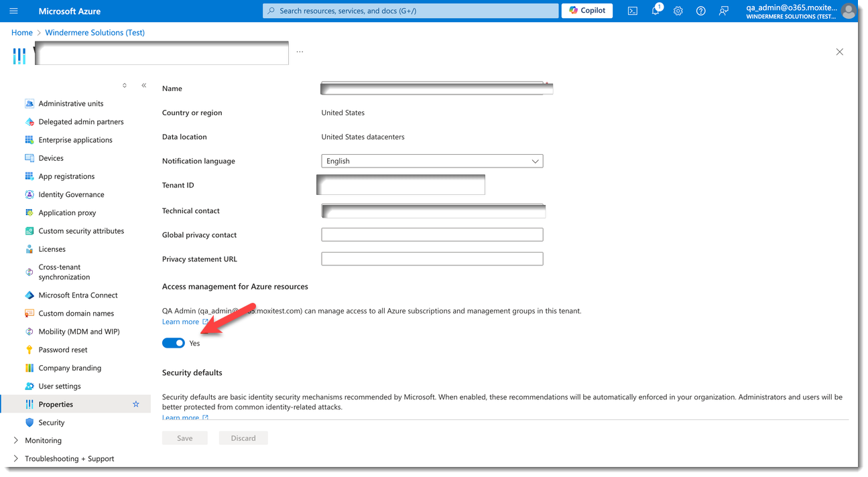Screen dimensions: 868x477
Task: Open Learn more link under Access management
Action: coord(185,322)
